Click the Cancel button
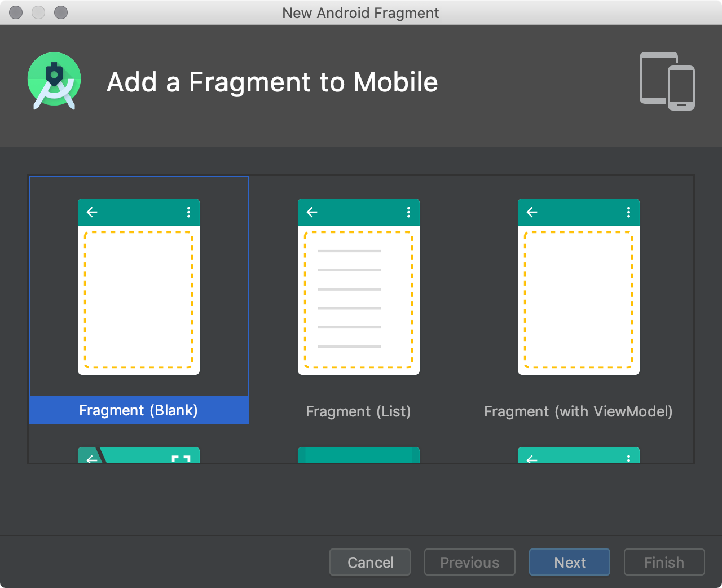The width and height of the screenshot is (722, 588). coord(369,562)
